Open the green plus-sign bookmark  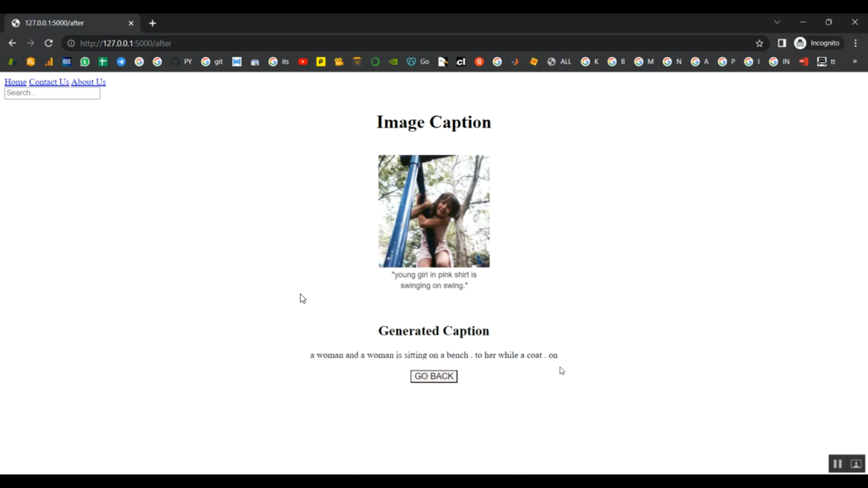[x=103, y=62]
